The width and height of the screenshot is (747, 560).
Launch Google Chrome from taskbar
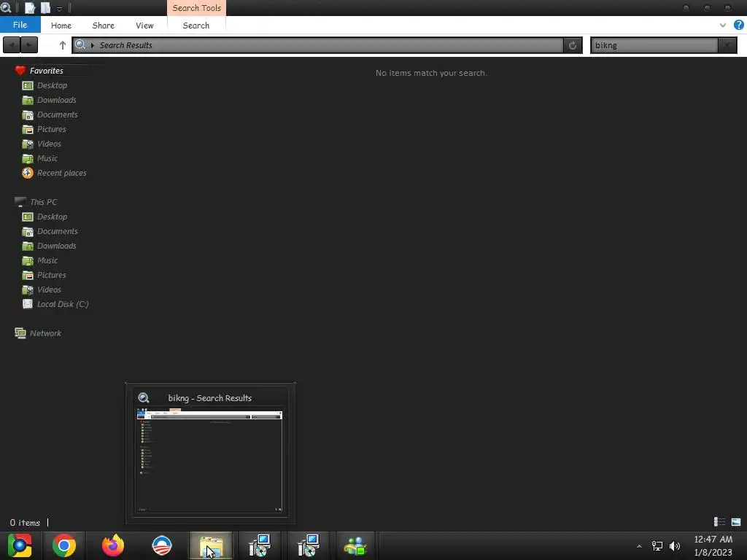tap(64, 545)
